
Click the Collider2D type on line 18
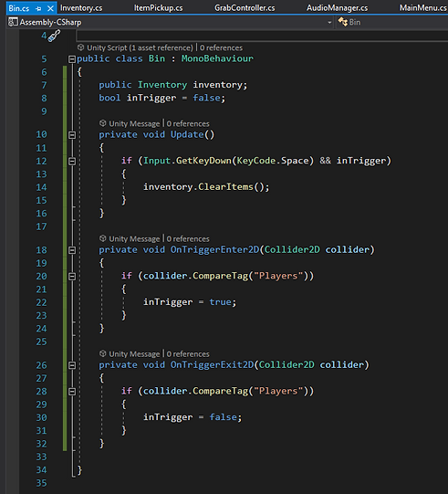[x=292, y=250]
